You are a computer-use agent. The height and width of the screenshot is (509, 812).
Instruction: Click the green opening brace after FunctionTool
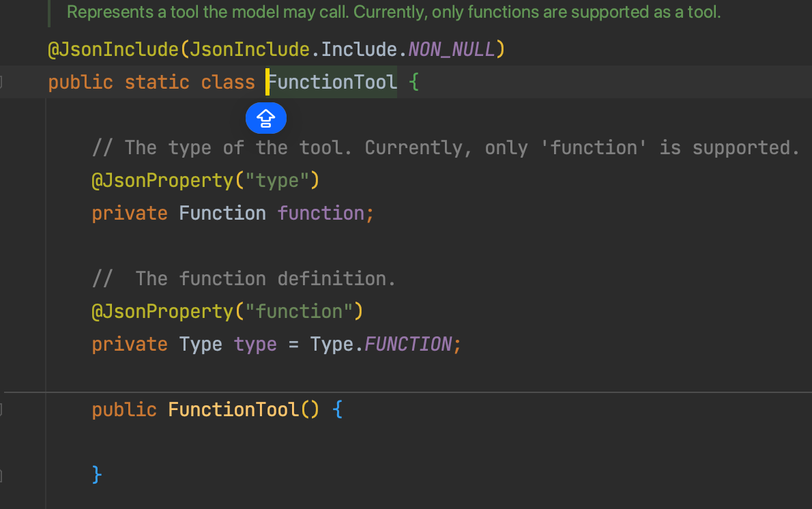point(414,83)
